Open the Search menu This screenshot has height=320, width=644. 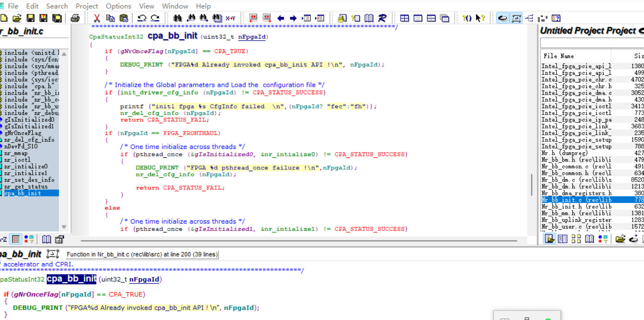pyautogui.click(x=57, y=6)
